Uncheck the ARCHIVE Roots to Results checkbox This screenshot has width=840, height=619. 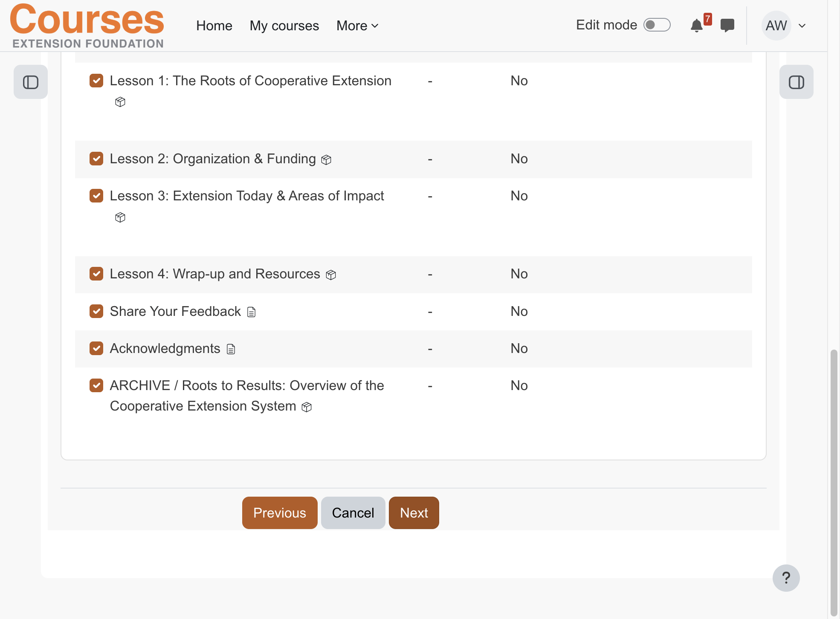(96, 385)
